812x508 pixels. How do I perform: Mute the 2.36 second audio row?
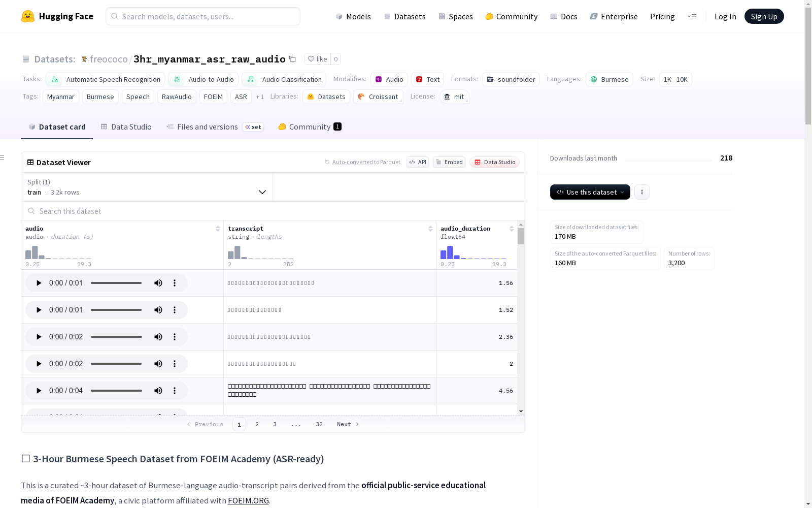click(158, 337)
